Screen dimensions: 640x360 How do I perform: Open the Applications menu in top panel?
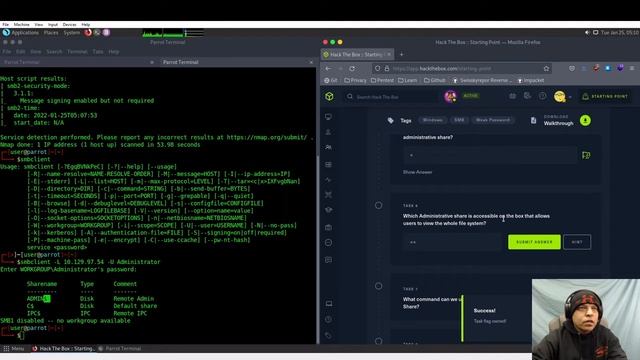(25, 33)
